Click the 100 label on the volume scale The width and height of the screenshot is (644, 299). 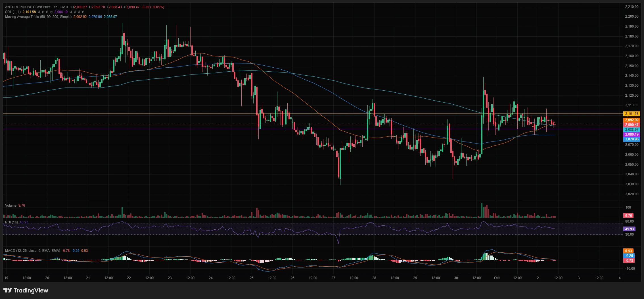click(628, 207)
